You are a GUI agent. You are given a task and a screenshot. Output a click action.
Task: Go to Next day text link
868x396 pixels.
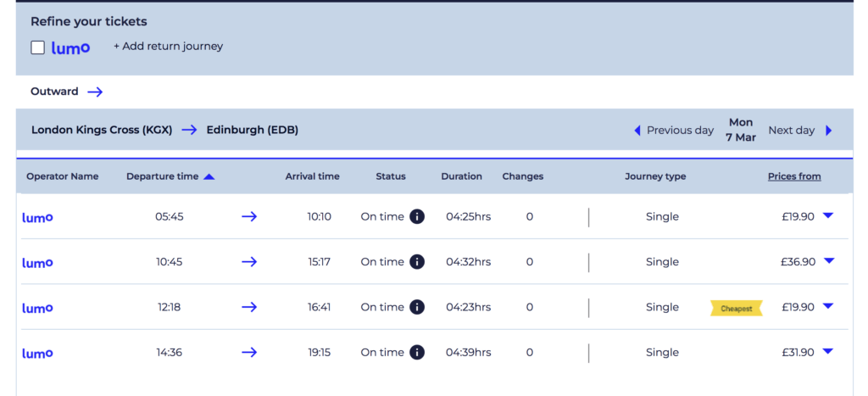(791, 131)
